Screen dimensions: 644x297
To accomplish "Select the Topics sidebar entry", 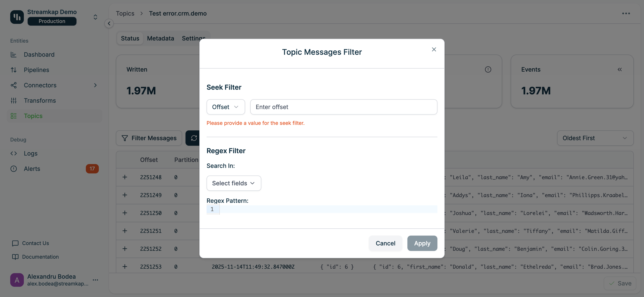I will (33, 116).
